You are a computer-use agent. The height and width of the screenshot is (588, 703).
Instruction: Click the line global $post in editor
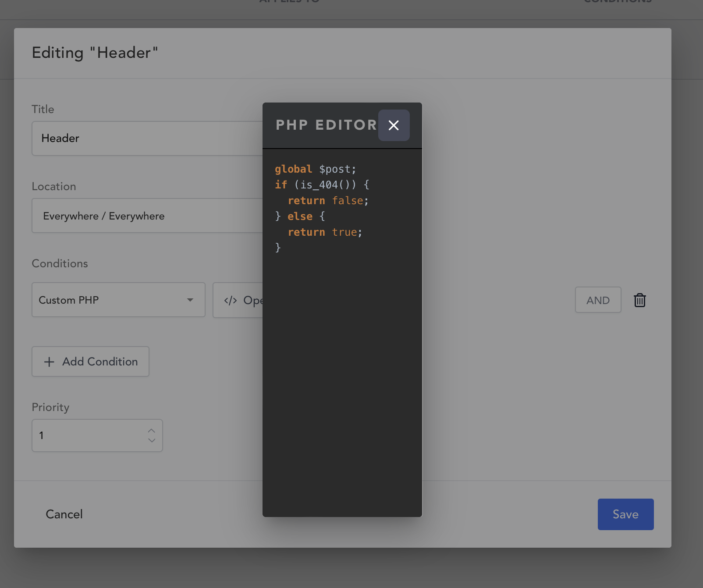[x=315, y=169]
